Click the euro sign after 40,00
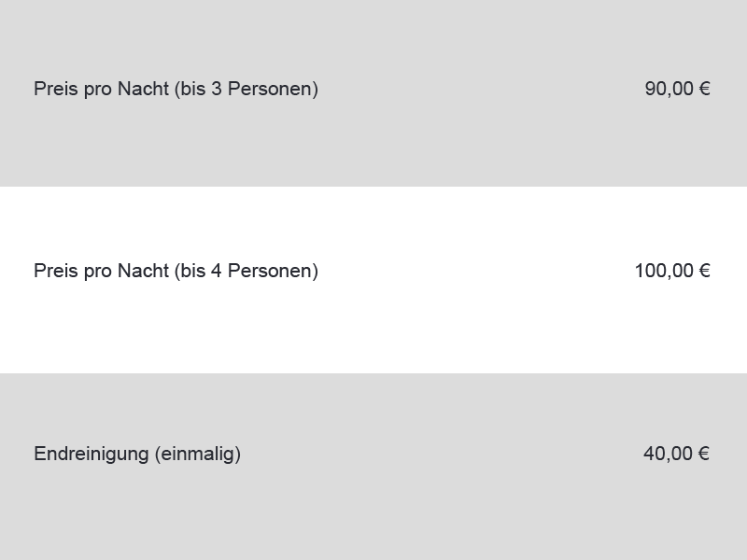Image resolution: width=747 pixels, height=560 pixels. tap(704, 454)
